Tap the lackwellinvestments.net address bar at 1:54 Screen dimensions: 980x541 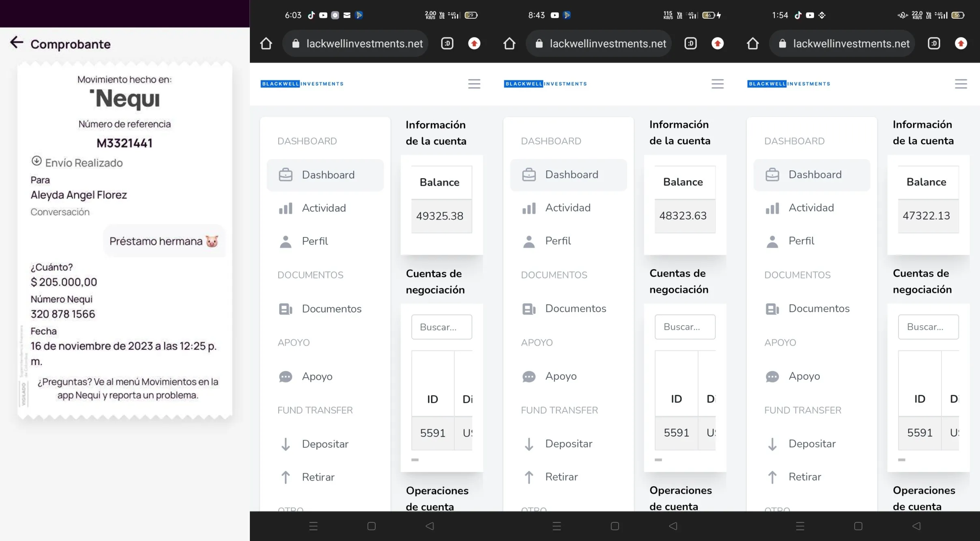point(842,43)
